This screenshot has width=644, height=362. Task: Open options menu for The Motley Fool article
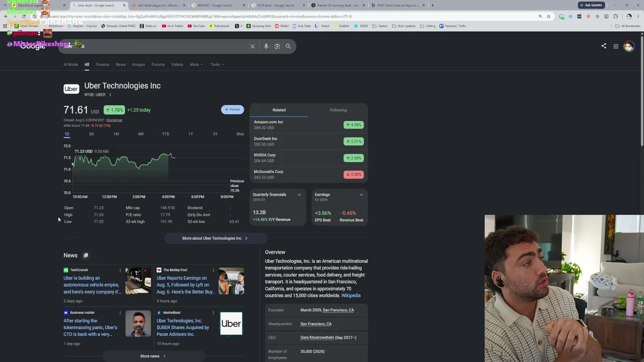pos(213,270)
